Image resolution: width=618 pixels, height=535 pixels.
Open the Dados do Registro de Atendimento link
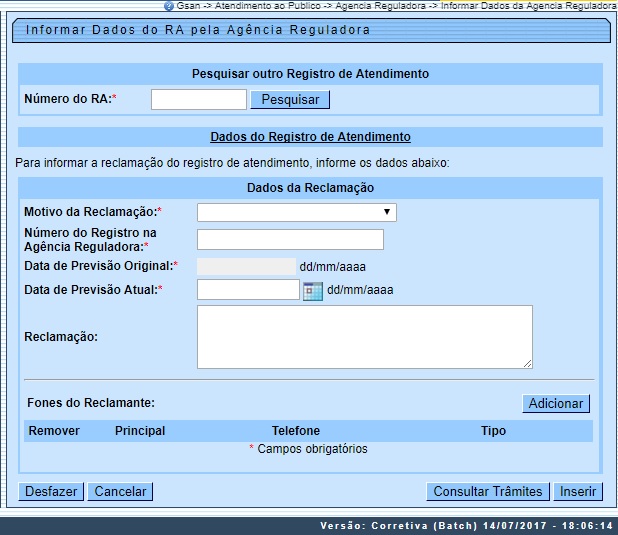310,137
